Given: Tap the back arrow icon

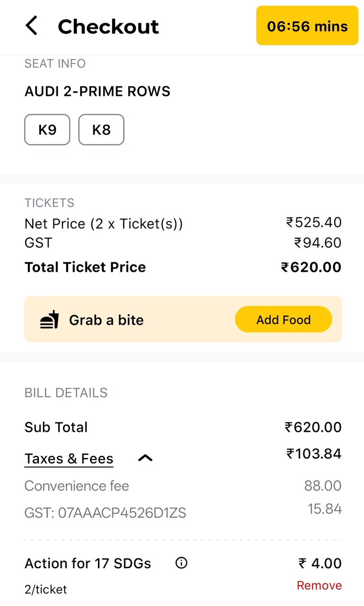Looking at the screenshot, I should (x=31, y=26).
